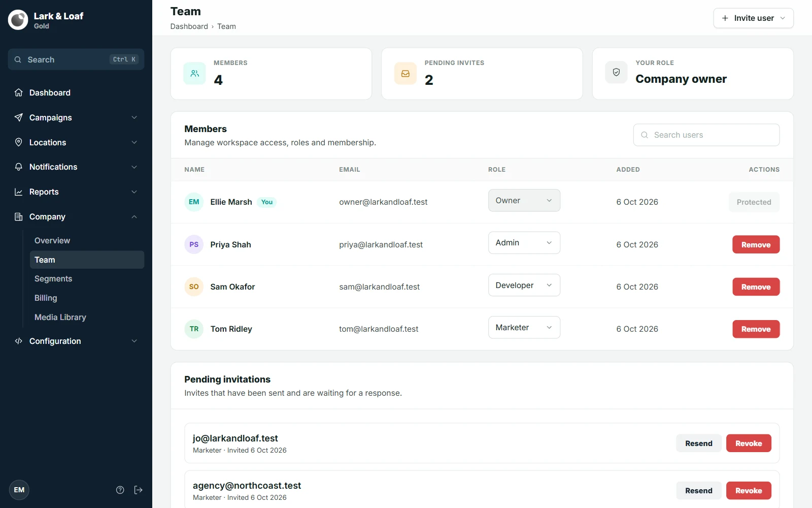Click the tom@larkandloaf.test email
Screen dimensions: 812x508
(379, 329)
